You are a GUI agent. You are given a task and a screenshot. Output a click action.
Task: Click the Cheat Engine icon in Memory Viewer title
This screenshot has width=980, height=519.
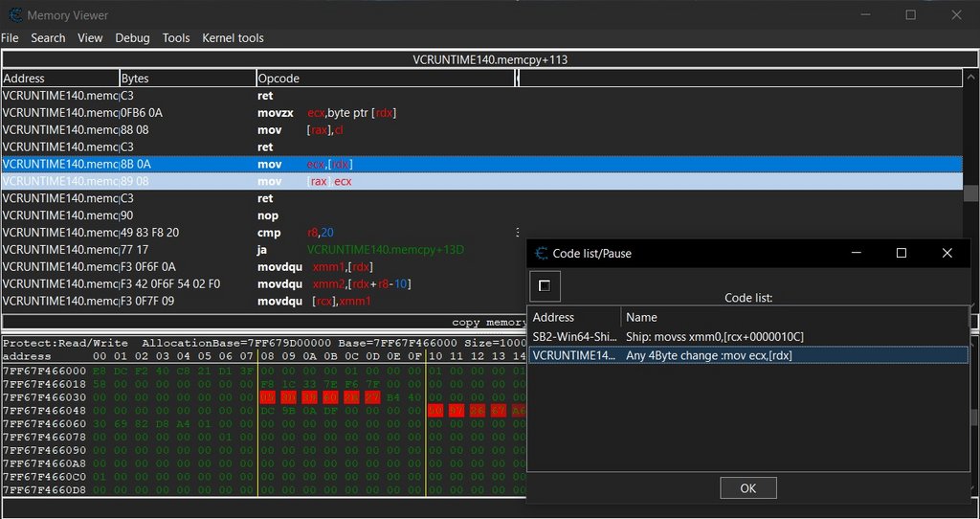pos(15,15)
